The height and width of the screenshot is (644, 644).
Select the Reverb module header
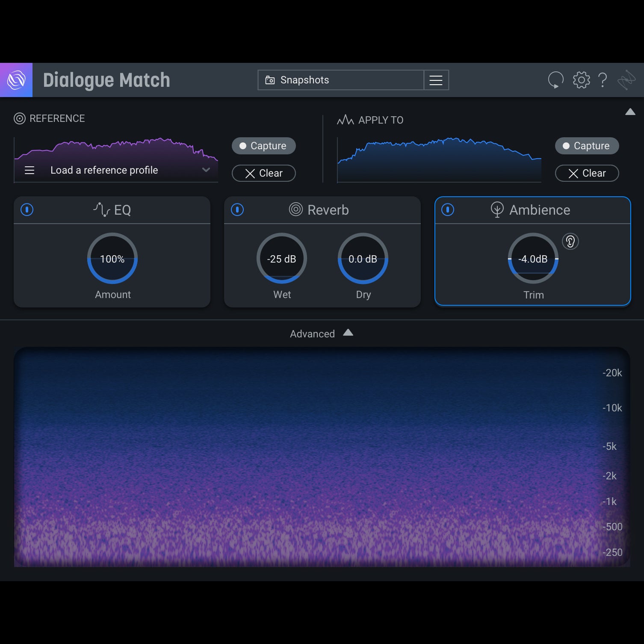coord(322,210)
